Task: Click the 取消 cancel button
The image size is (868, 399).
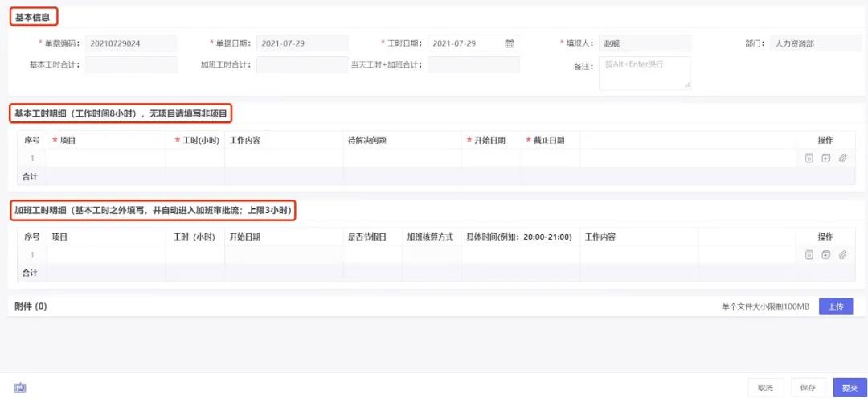Action: point(764,388)
